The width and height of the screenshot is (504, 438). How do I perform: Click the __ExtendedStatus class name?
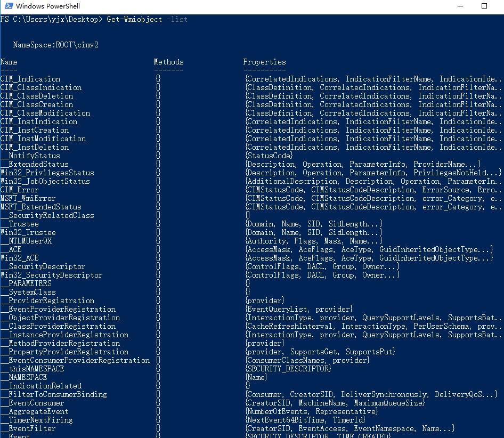click(x=35, y=164)
